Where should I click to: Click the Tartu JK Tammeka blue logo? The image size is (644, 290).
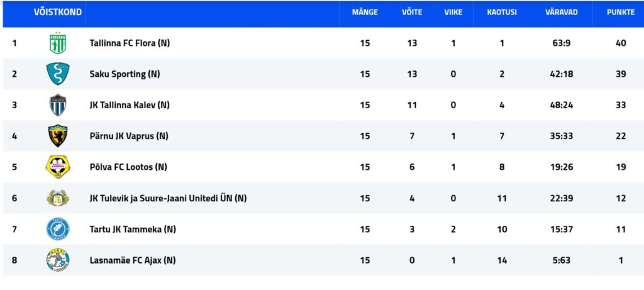pyautogui.click(x=58, y=229)
